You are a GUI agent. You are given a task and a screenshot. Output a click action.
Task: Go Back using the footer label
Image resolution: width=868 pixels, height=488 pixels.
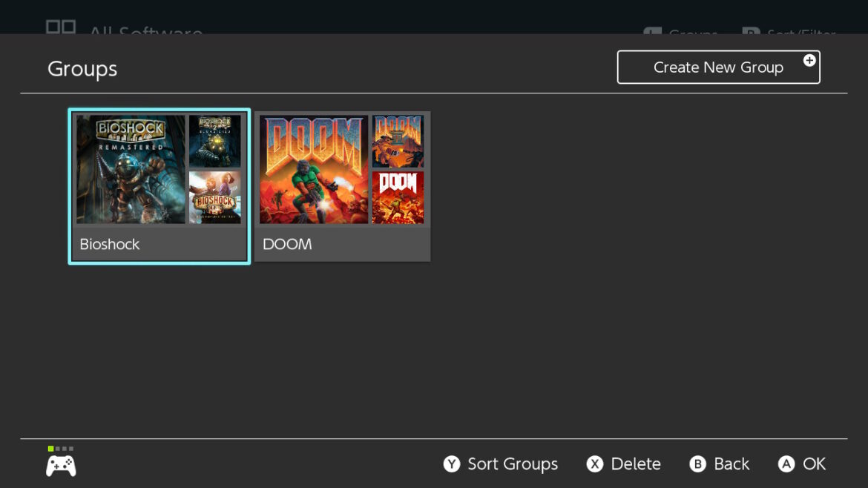pos(731,464)
